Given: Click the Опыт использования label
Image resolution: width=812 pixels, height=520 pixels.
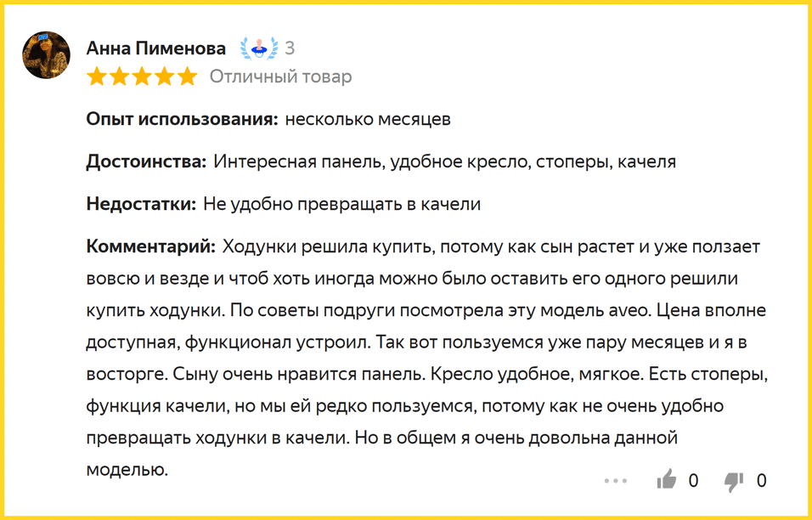Looking at the screenshot, I should pos(183,119).
